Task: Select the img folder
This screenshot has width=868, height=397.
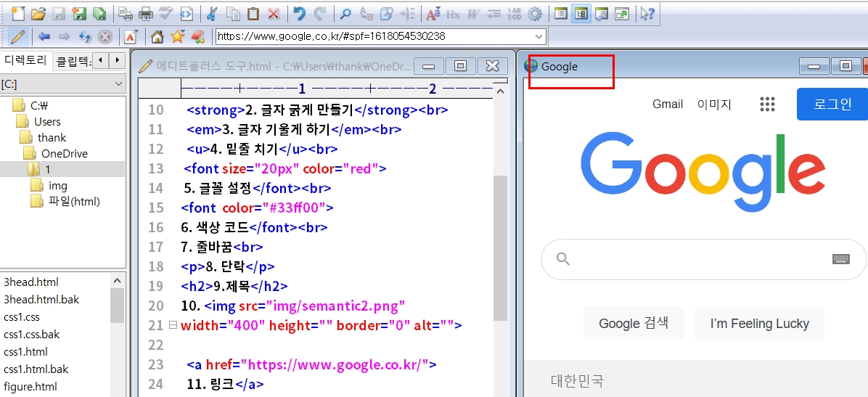Action: [49, 186]
